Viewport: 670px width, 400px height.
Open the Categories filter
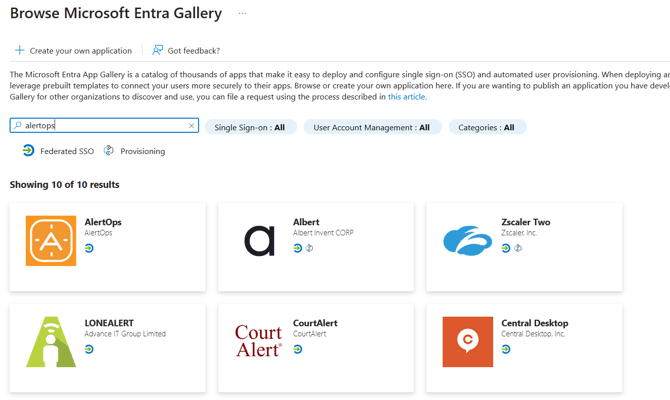486,127
